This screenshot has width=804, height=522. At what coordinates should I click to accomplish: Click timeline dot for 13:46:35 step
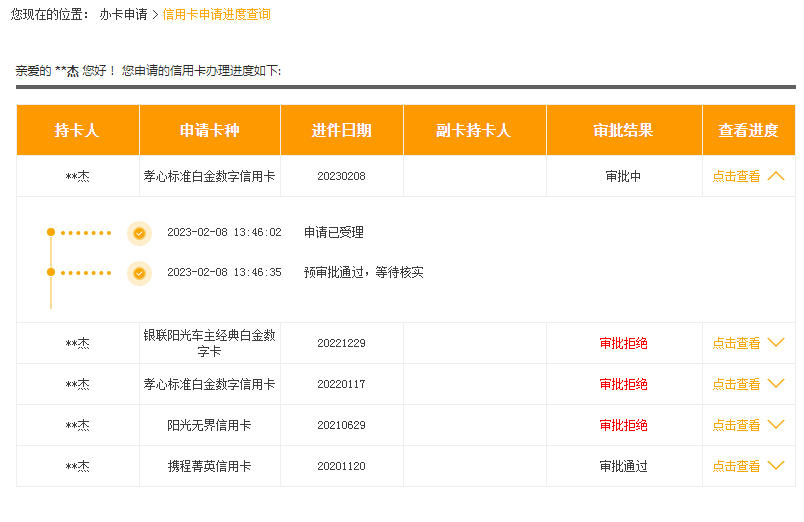pyautogui.click(x=51, y=272)
